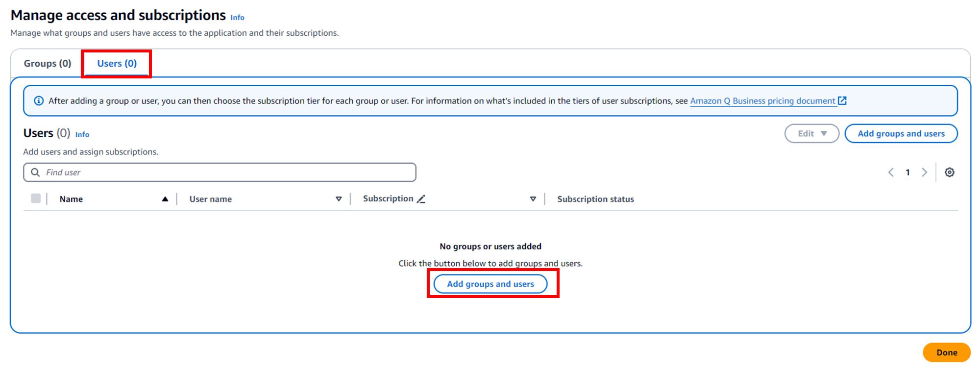Click the User name column header text
980x370 pixels.
click(211, 199)
